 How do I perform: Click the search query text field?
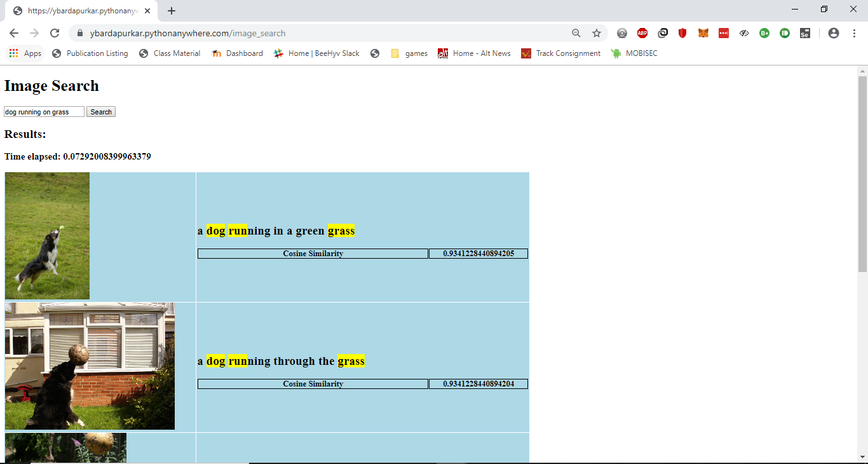click(x=44, y=112)
